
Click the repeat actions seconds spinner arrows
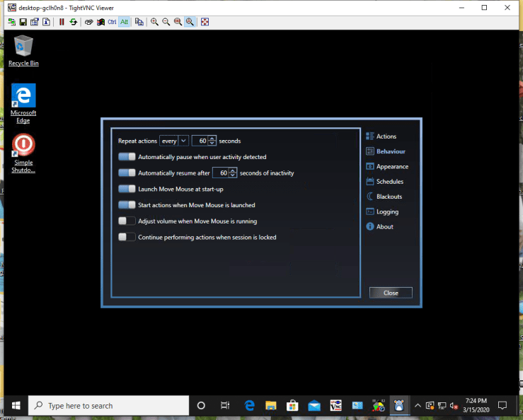(212, 141)
